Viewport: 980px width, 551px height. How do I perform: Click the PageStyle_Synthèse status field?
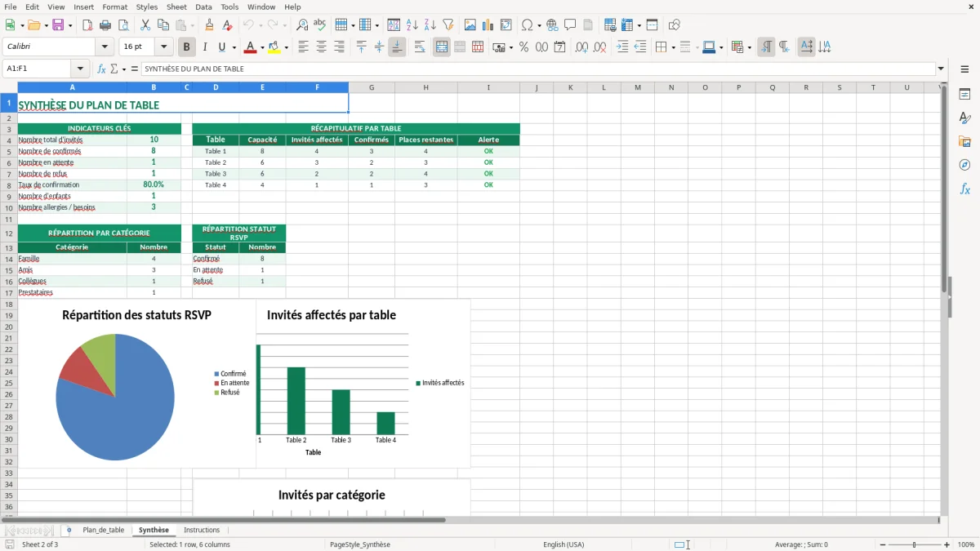(360, 544)
